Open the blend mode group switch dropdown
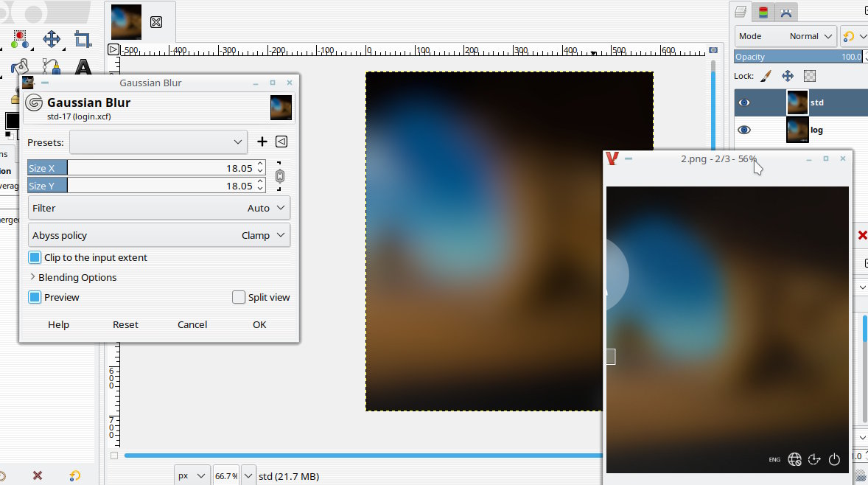Image resolution: width=868 pixels, height=485 pixels. (854, 36)
